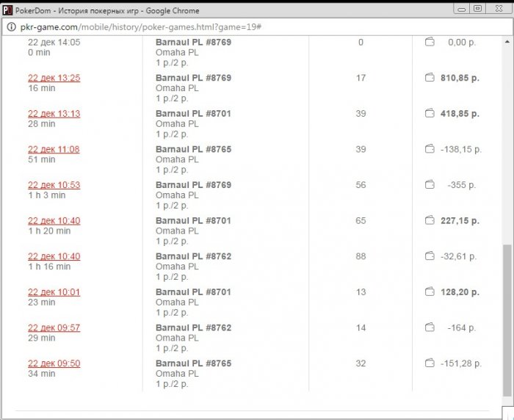Click the wallet icon next to 418,85 р.
This screenshot has width=514, height=420.
coord(430,114)
